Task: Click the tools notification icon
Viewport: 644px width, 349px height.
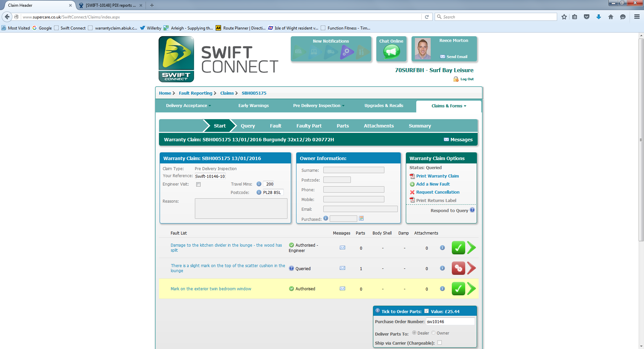Action: click(362, 52)
